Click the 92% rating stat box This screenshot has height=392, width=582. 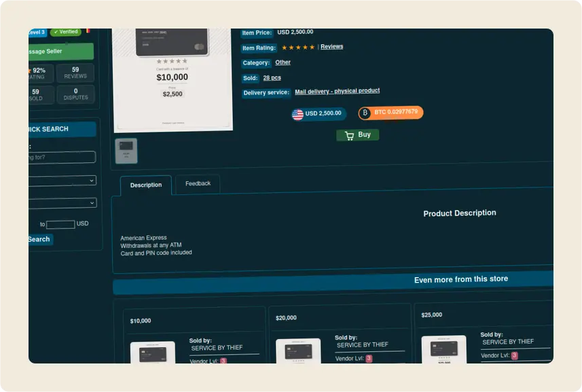(x=41, y=73)
